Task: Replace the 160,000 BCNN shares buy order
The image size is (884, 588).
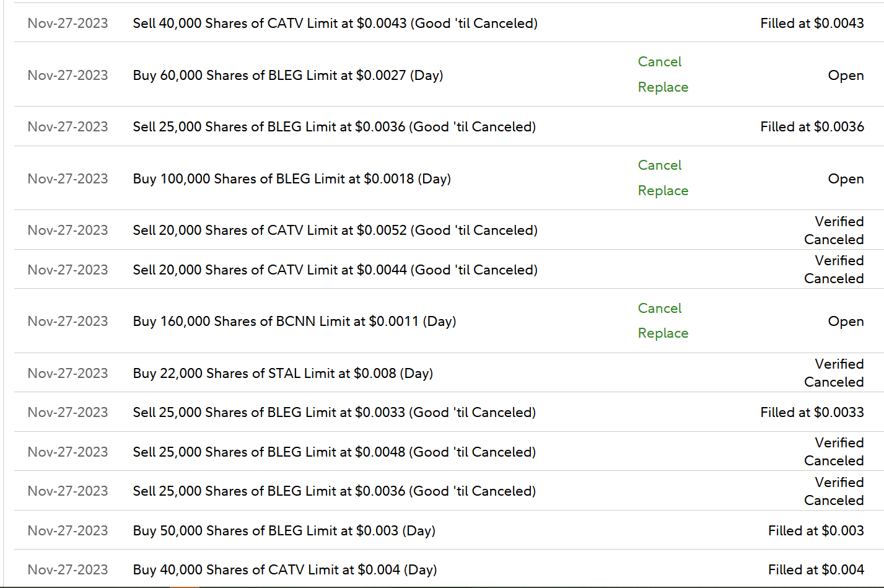Action: tap(663, 333)
